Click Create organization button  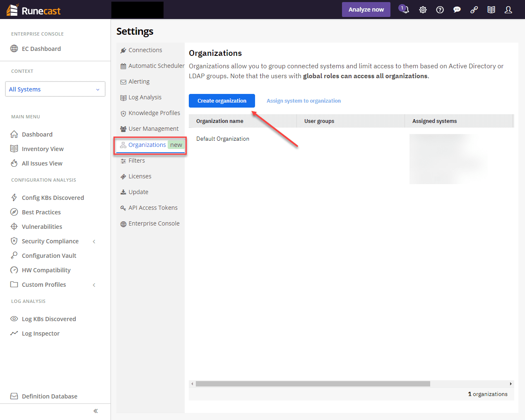(222, 101)
